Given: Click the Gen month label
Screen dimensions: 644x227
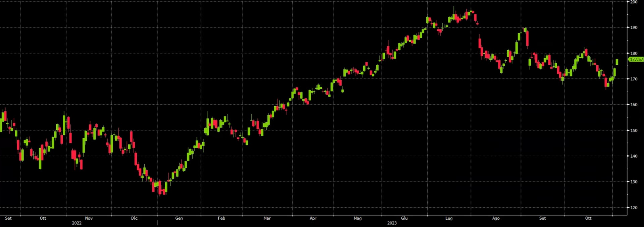Looking at the screenshot, I should [x=179, y=218].
